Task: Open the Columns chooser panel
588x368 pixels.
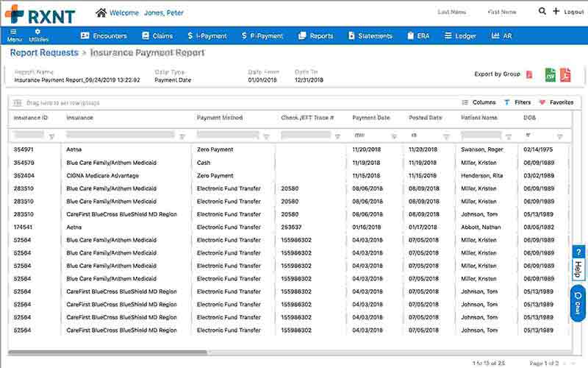Action: (478, 102)
